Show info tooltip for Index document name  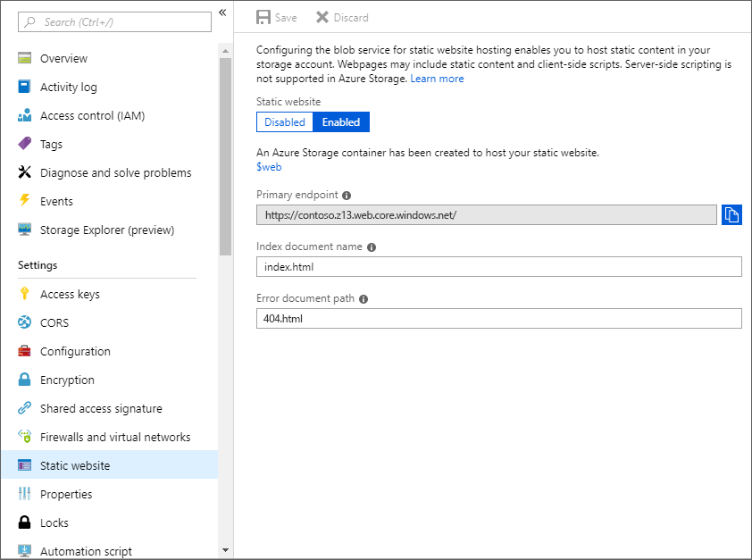click(372, 247)
